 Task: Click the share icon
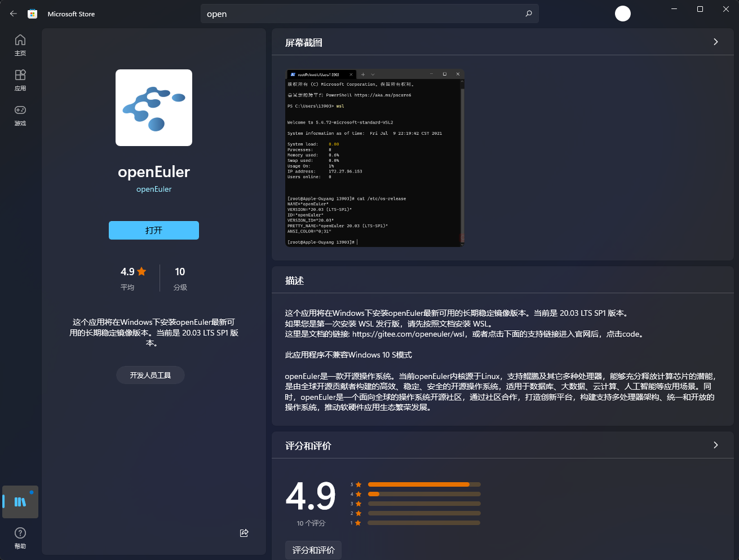pos(244,533)
